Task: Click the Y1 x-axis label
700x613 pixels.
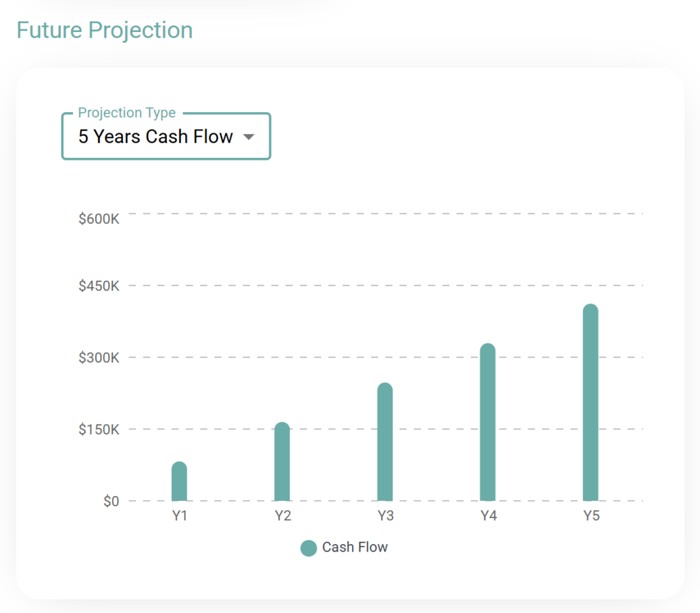Action: pyautogui.click(x=179, y=516)
